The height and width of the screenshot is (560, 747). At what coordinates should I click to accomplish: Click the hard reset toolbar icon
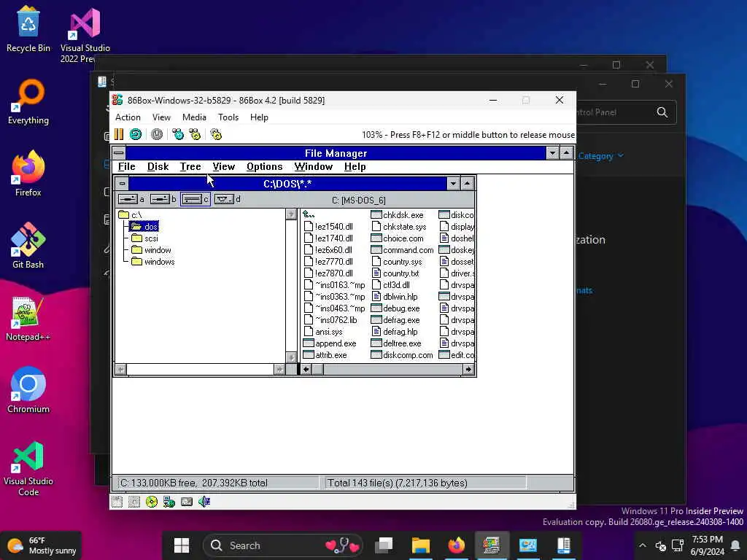click(x=136, y=134)
